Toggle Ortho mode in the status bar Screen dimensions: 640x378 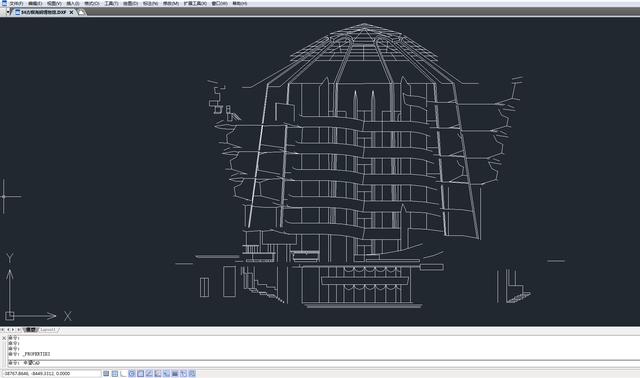tap(123, 374)
